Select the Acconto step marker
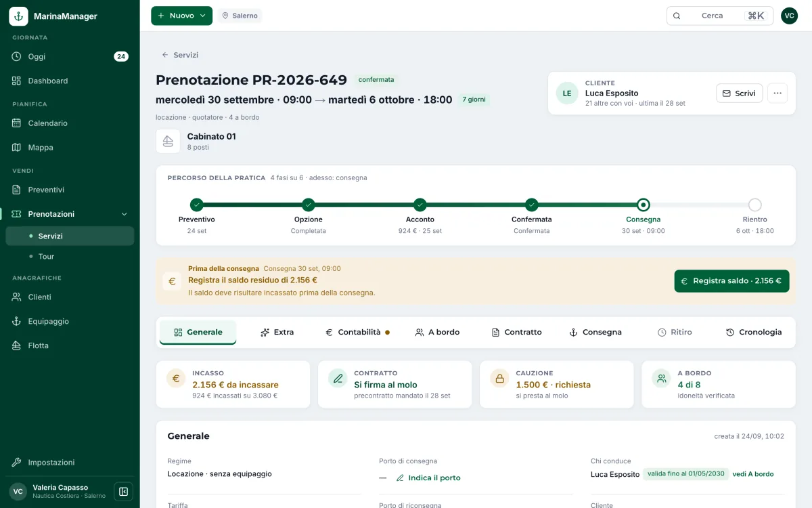The height and width of the screenshot is (508, 812). [x=420, y=205]
